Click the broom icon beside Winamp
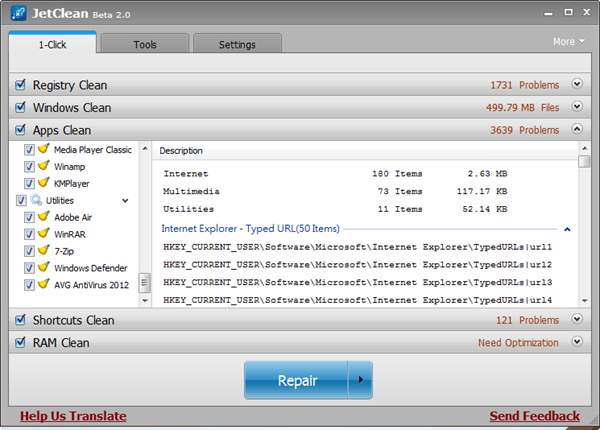600x430 pixels. [44, 165]
